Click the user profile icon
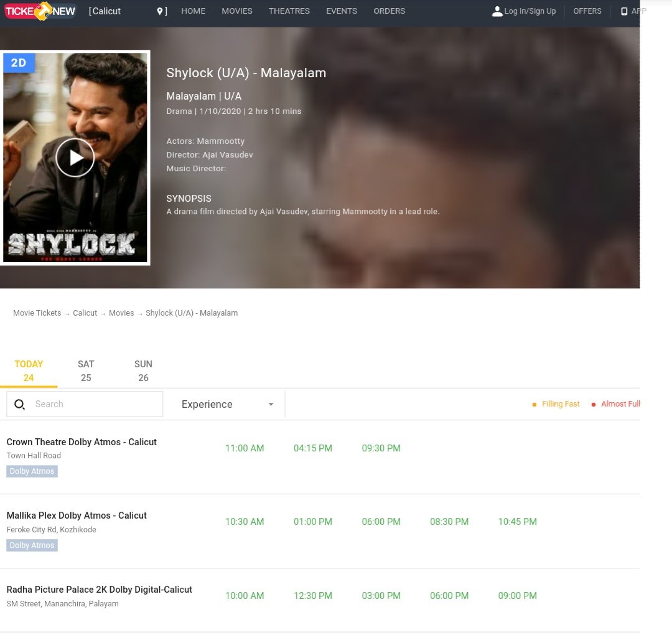Image resolution: width=672 pixels, height=640 pixels. [497, 11]
